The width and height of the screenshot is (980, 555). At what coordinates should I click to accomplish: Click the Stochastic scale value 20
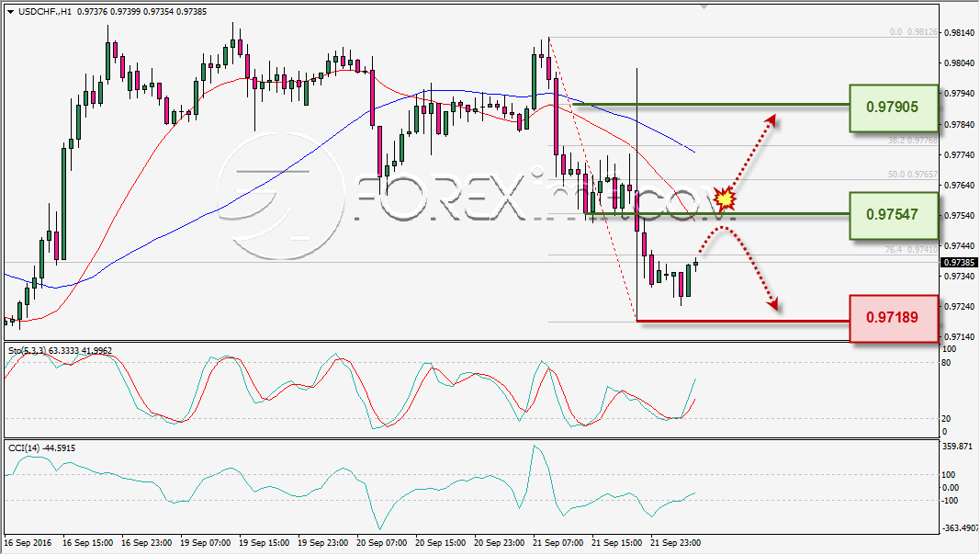tap(946, 419)
